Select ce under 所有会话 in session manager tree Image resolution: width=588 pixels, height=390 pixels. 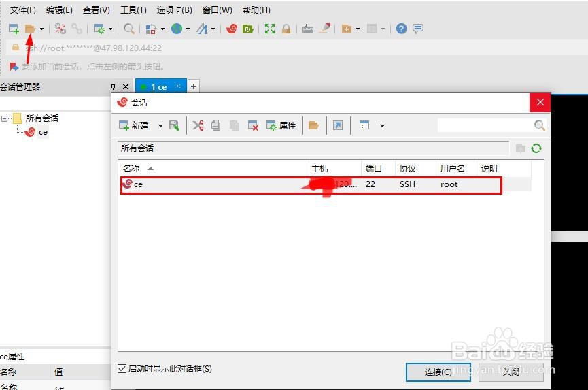(43, 132)
